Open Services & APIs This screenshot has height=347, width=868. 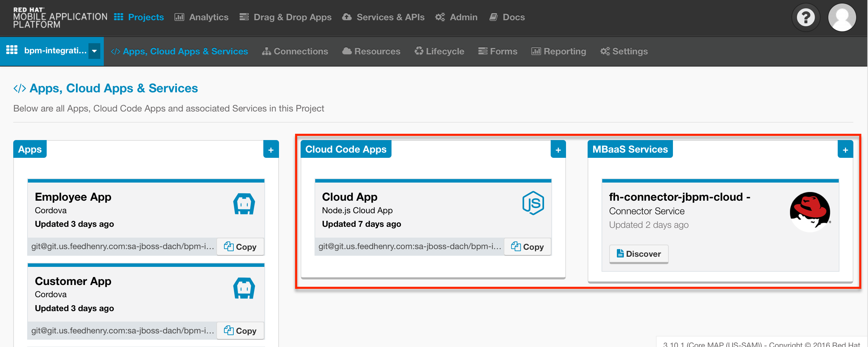[x=383, y=17]
